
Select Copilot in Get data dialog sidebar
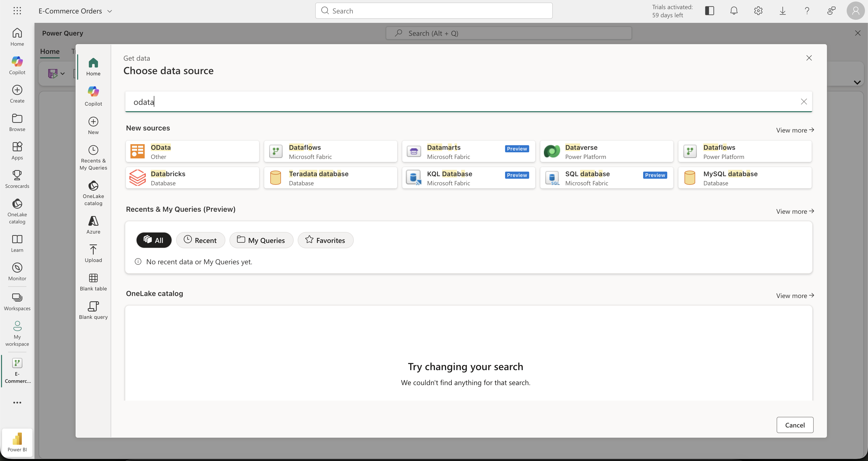point(93,96)
